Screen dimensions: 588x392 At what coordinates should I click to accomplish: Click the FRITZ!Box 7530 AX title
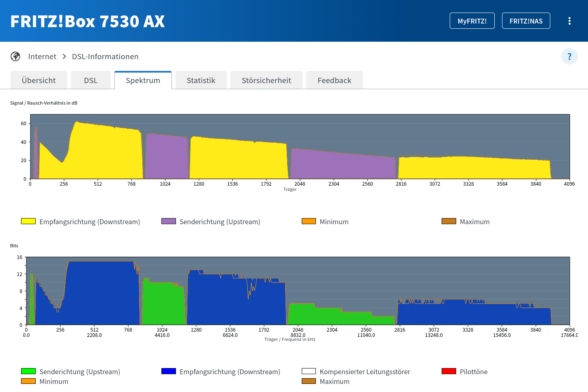(x=88, y=21)
